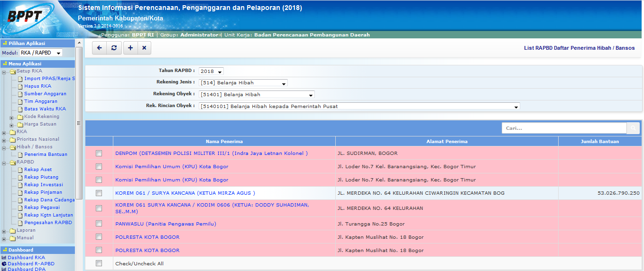This screenshot has width=644, height=271.
Task: Click the X delete toolbar icon
Action: [x=144, y=48]
